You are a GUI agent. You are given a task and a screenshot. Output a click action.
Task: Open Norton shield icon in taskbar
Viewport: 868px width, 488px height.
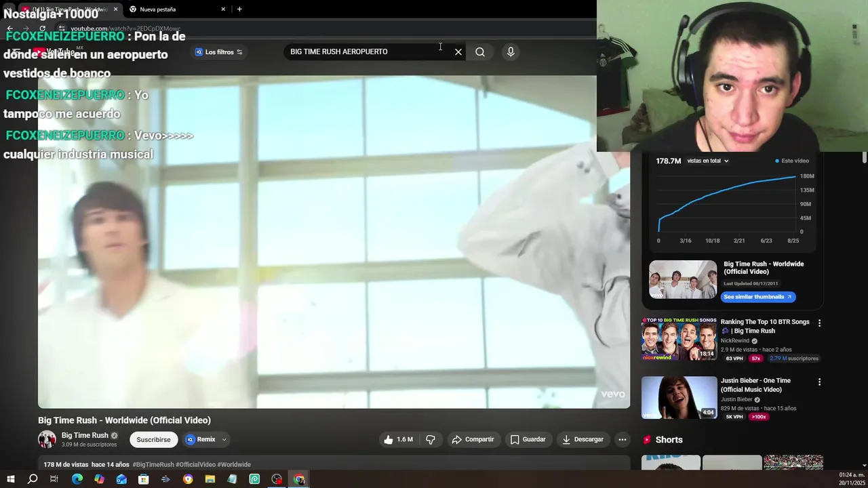(x=188, y=479)
